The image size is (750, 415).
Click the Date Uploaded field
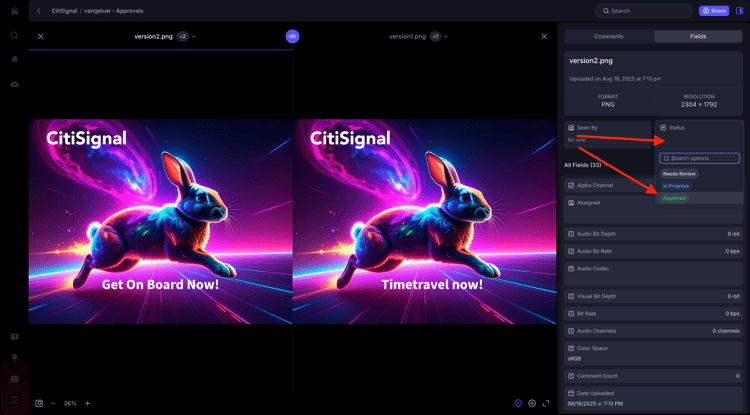[653, 399]
